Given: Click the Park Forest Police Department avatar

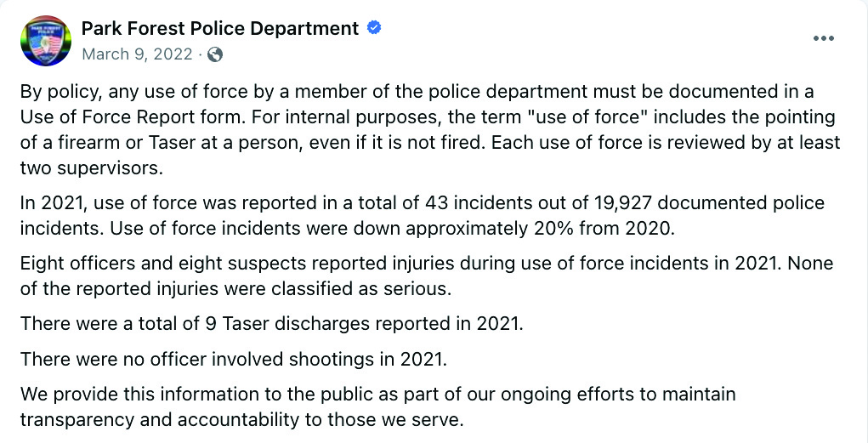Looking at the screenshot, I should coord(46,40).
